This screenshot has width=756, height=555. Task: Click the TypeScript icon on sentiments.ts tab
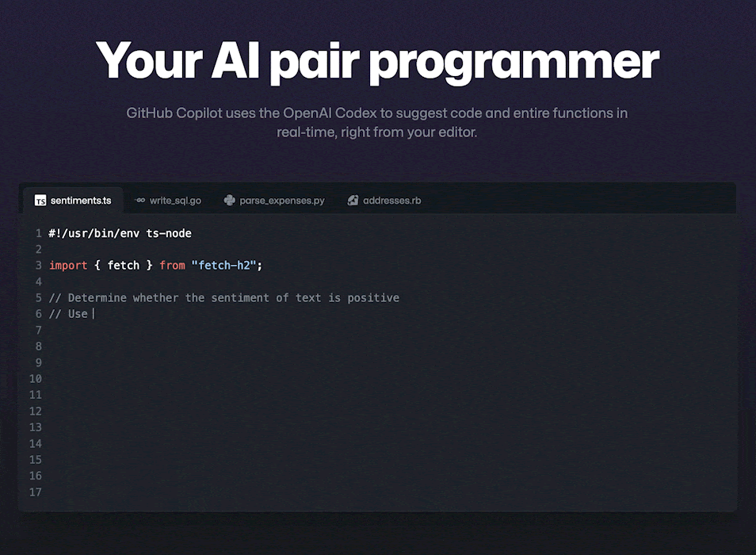click(x=40, y=200)
